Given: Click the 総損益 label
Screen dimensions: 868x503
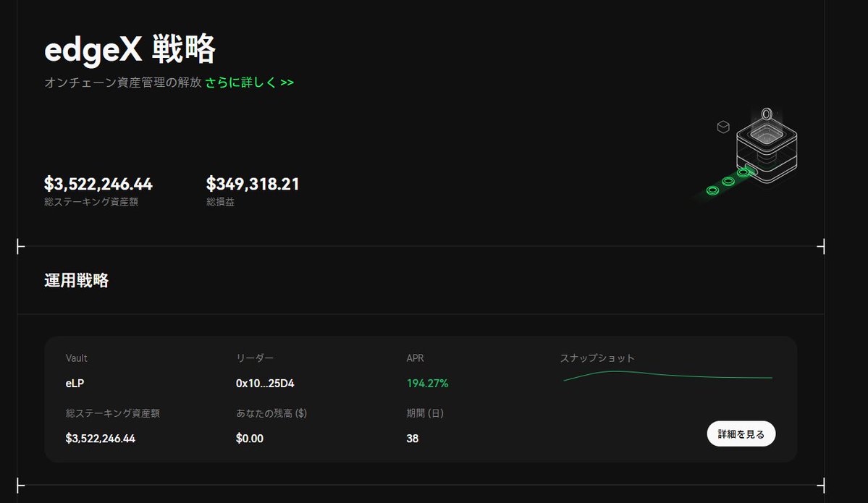Looking at the screenshot, I should (220, 202).
